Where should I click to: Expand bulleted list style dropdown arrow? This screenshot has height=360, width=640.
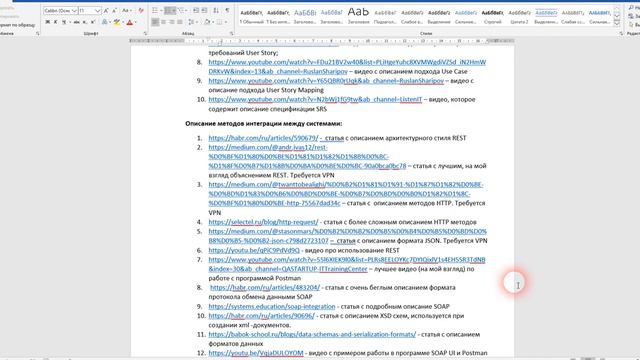point(160,11)
